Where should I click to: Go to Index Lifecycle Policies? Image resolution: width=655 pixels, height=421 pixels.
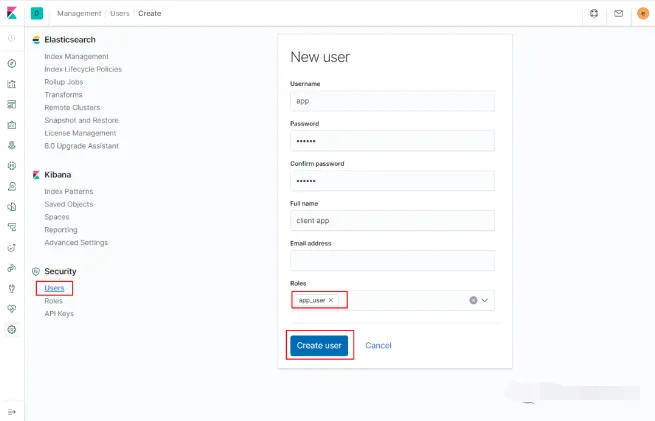pos(83,69)
